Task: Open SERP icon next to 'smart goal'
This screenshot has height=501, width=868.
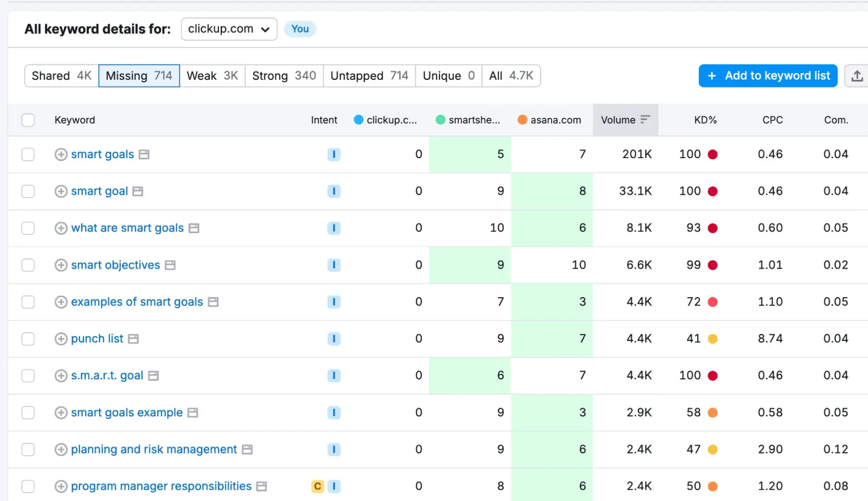Action: [138, 192]
